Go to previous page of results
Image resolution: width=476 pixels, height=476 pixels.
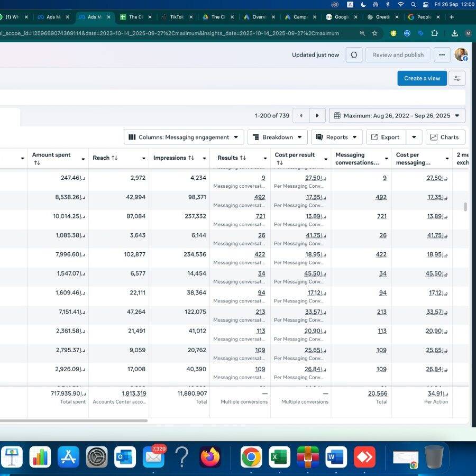tap(301, 115)
